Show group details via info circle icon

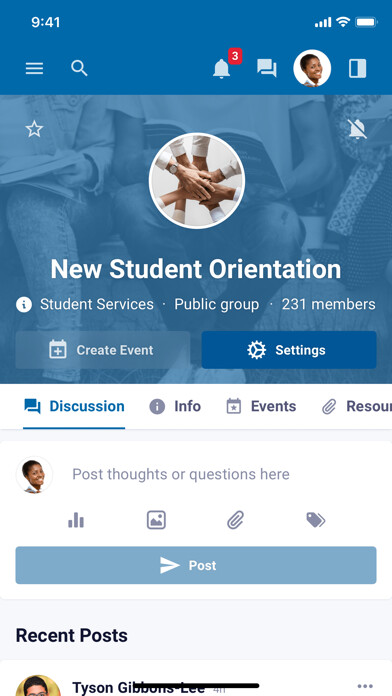click(24, 304)
